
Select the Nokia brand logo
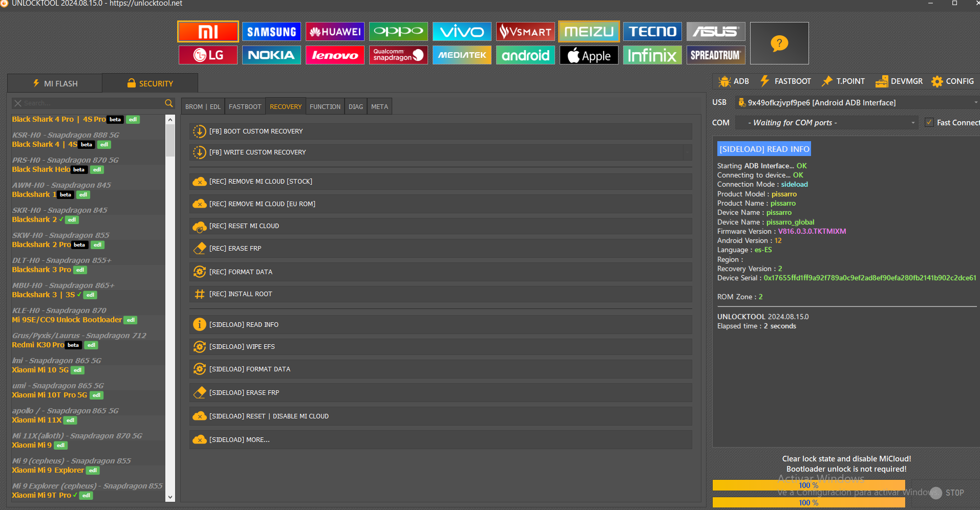point(271,55)
